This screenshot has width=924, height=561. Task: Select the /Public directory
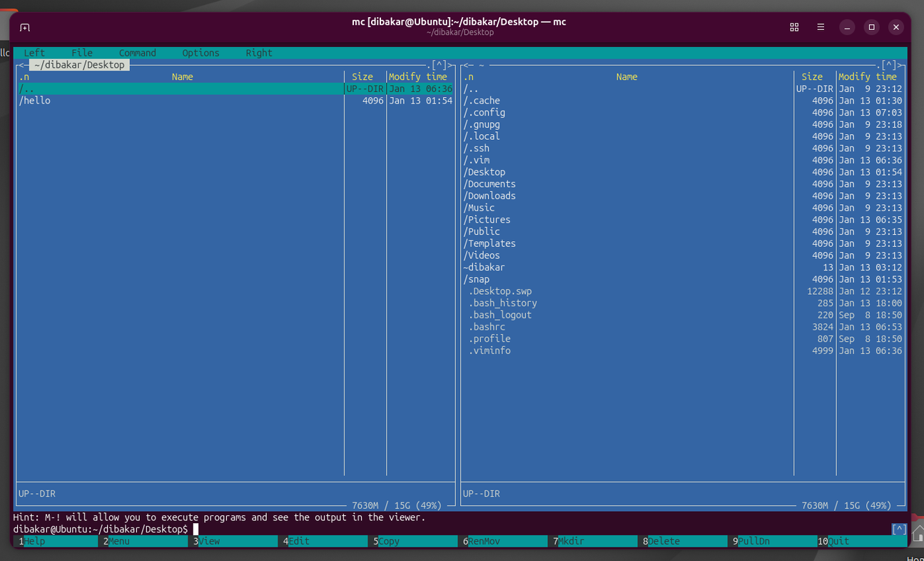click(x=683, y=232)
